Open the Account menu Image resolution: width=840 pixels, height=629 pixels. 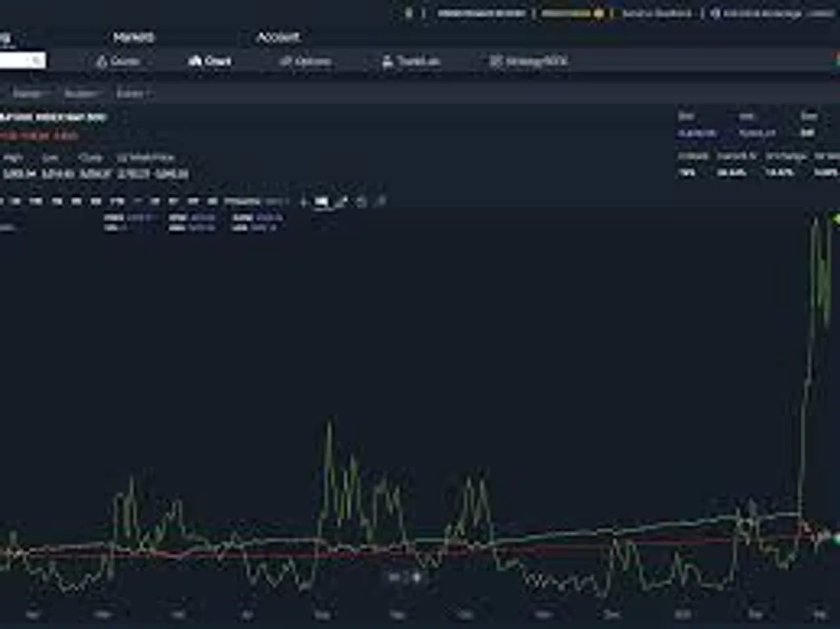(278, 37)
